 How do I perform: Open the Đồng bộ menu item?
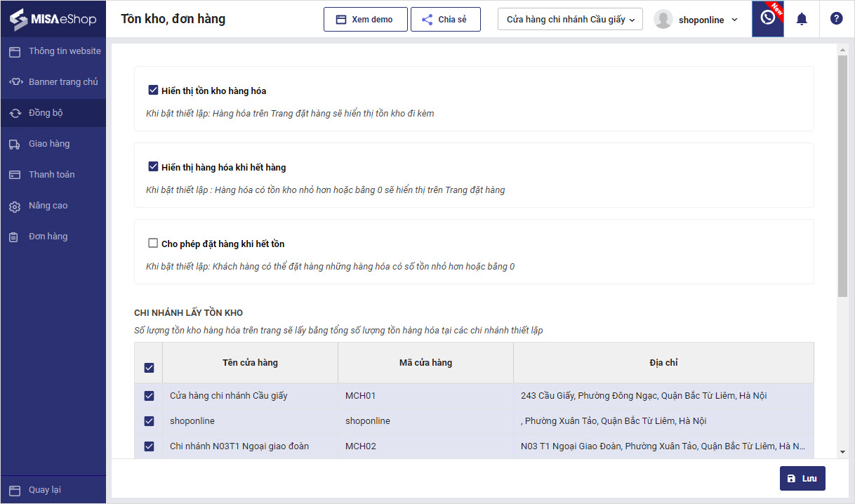click(46, 113)
